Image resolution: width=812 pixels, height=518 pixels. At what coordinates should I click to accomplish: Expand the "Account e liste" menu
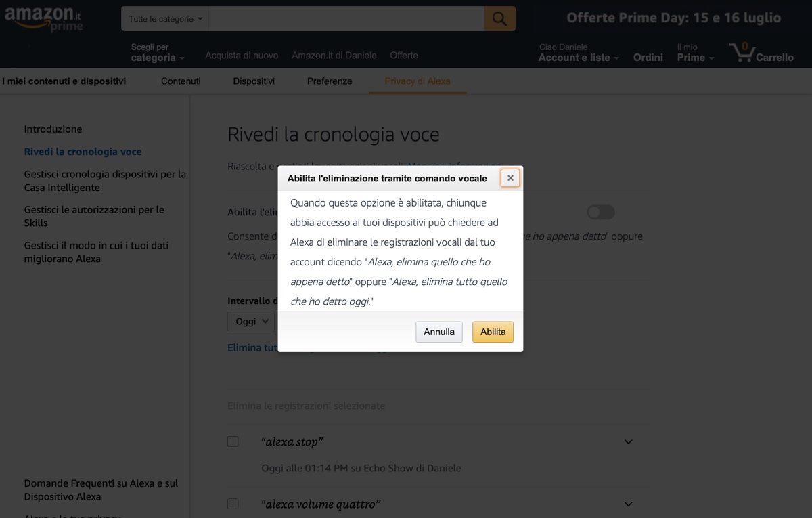[578, 58]
